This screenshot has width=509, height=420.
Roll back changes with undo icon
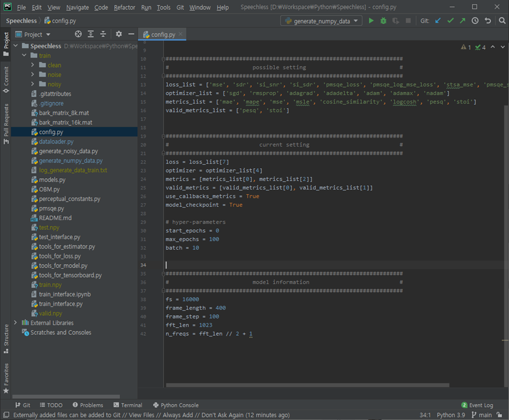coord(488,21)
